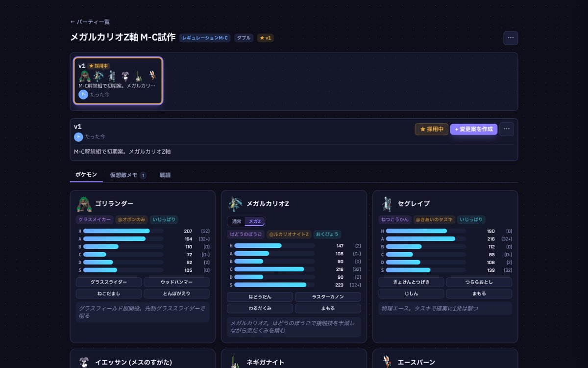This screenshot has height=368, width=588.
Task: Click the 変更案を作成 button
Action: 474,129
